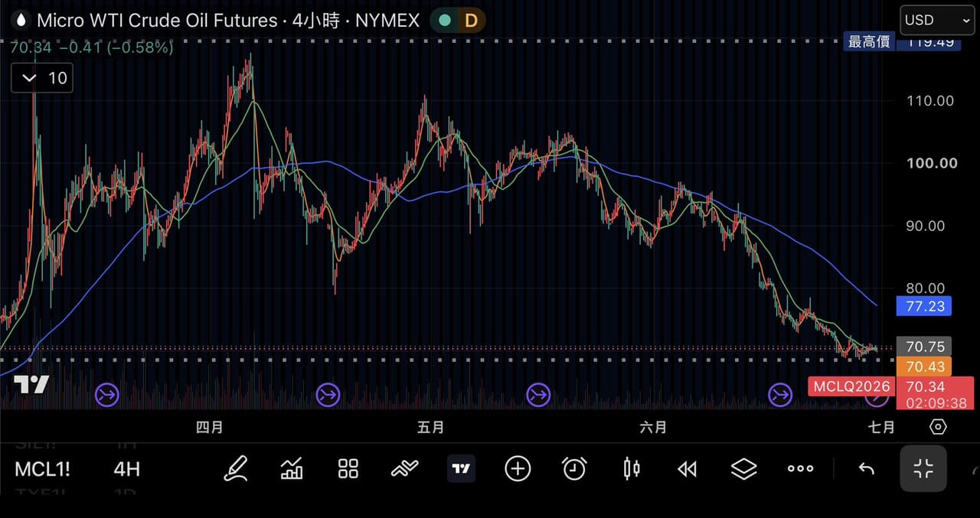Toggle the D data status badge
980x518 pixels.
coord(470,21)
